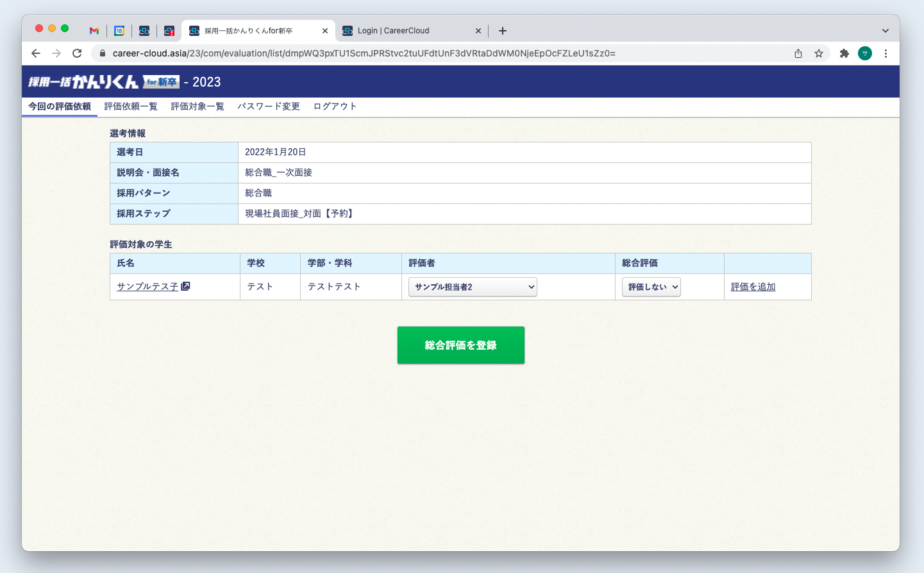The height and width of the screenshot is (573, 924).
Task: Click the ログアウト menu item
Action: click(335, 107)
